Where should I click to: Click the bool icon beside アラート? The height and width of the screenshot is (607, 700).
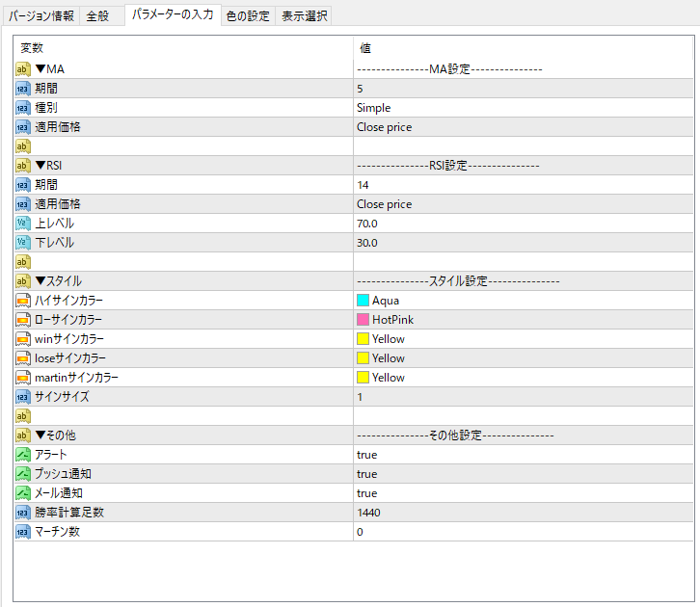pos(23,455)
